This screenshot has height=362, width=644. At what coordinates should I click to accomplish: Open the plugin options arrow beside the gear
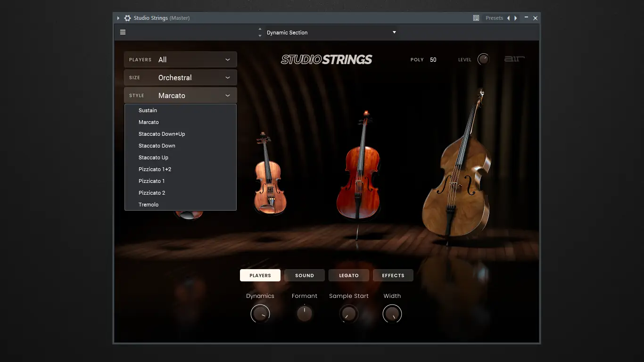tap(118, 18)
